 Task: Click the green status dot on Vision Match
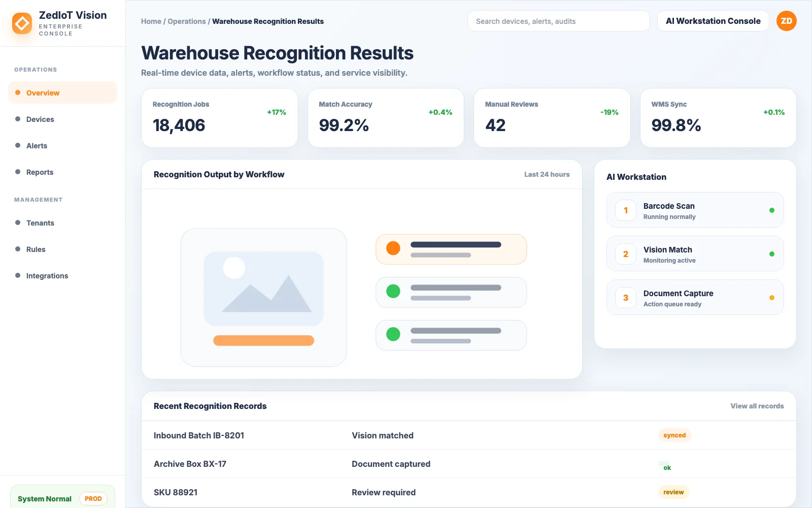tap(771, 254)
